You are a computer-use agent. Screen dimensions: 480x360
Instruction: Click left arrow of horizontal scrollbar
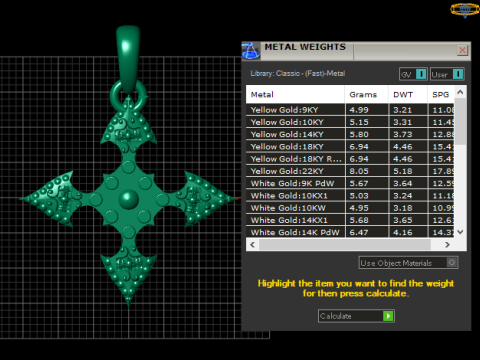pyautogui.click(x=253, y=245)
